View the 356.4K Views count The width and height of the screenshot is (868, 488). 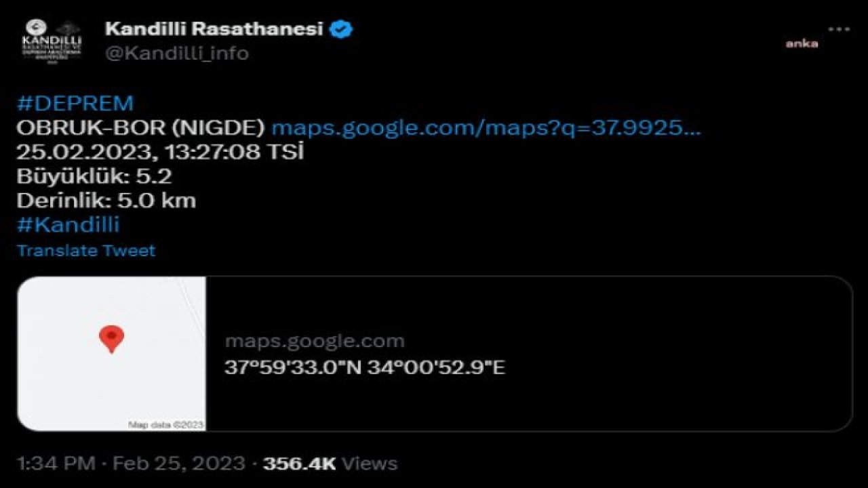[x=330, y=464]
